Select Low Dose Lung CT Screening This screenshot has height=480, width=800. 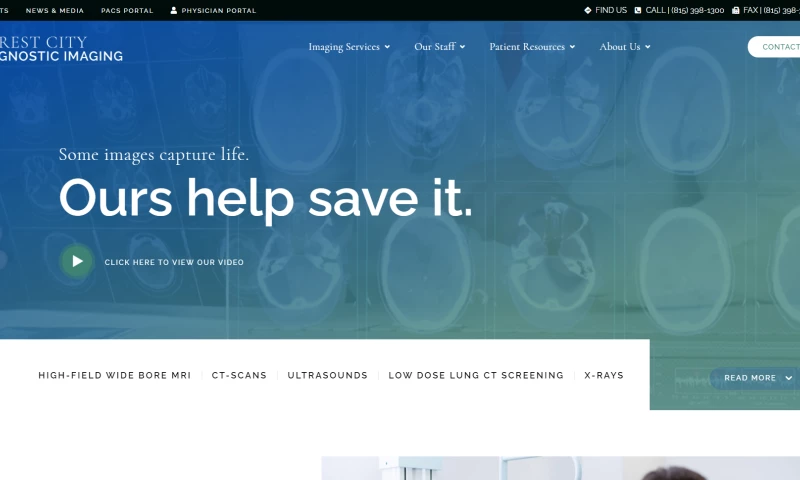click(x=476, y=376)
